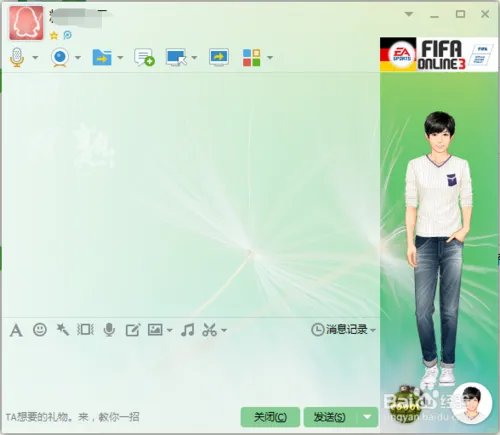Expand the remote desktop options arrow
This screenshot has width=500, height=435.
tap(194, 57)
